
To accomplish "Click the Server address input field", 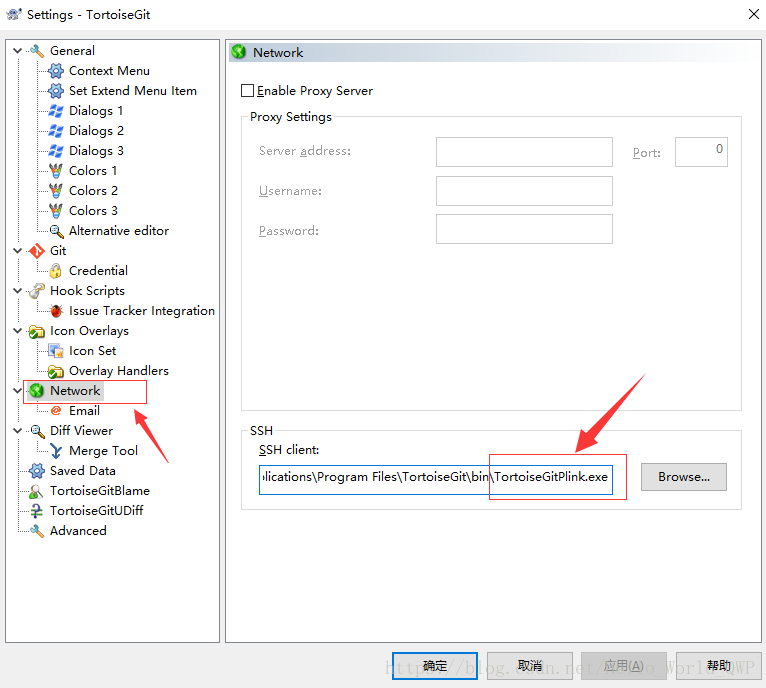I will tap(524, 152).
